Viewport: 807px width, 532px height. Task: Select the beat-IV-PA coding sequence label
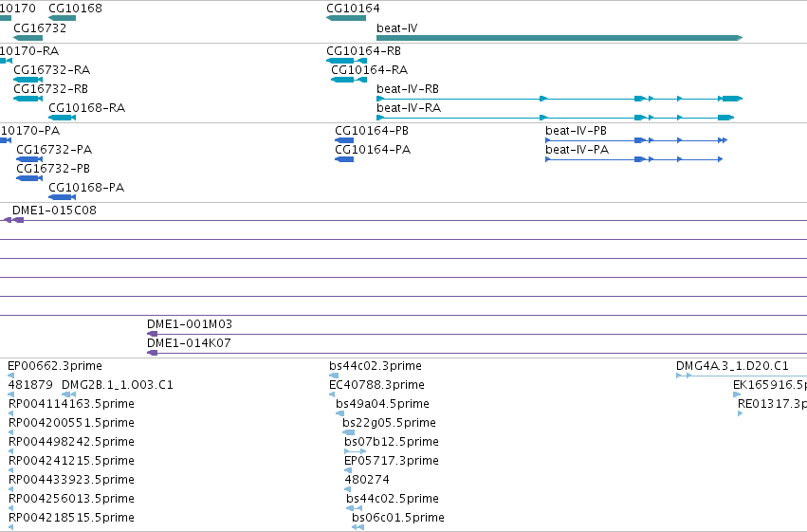click(x=577, y=150)
